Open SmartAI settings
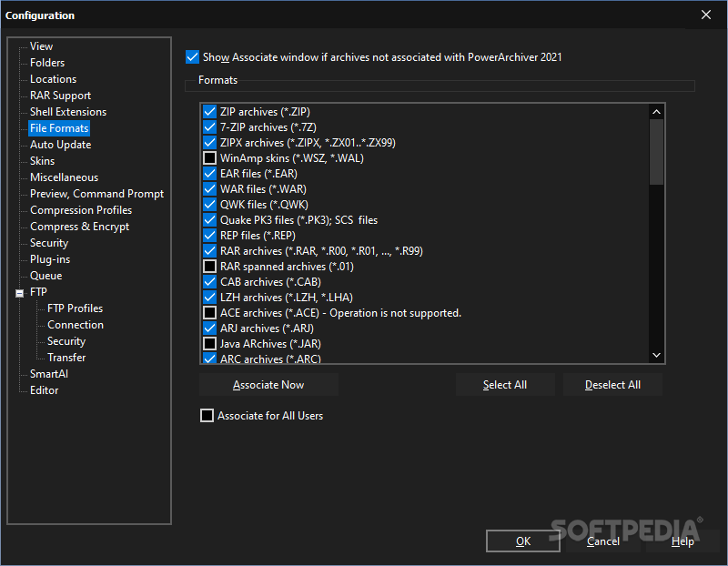Screen dimensions: 728x566 coord(49,374)
